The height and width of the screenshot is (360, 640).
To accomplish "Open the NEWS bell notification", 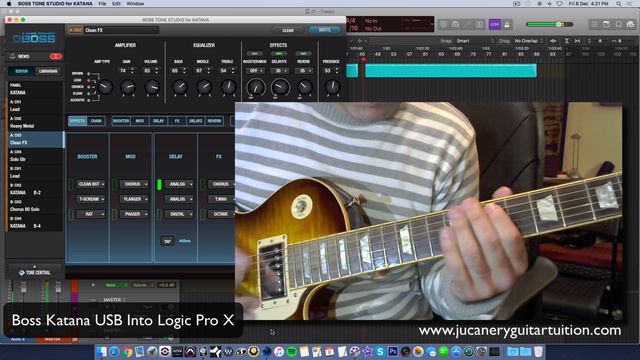I will pyautogui.click(x=13, y=56).
